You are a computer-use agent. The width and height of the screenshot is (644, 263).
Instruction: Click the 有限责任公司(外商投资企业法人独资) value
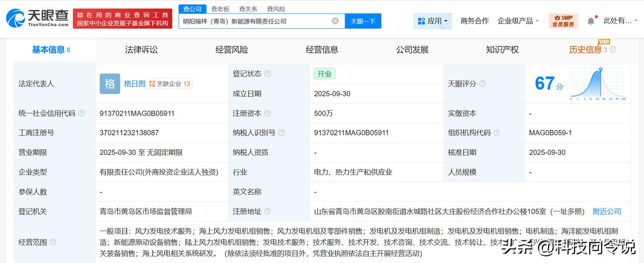point(159,172)
